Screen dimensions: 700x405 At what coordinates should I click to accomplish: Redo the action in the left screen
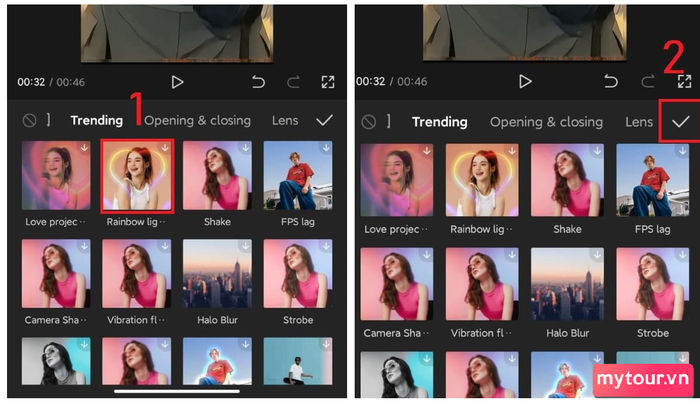(293, 82)
